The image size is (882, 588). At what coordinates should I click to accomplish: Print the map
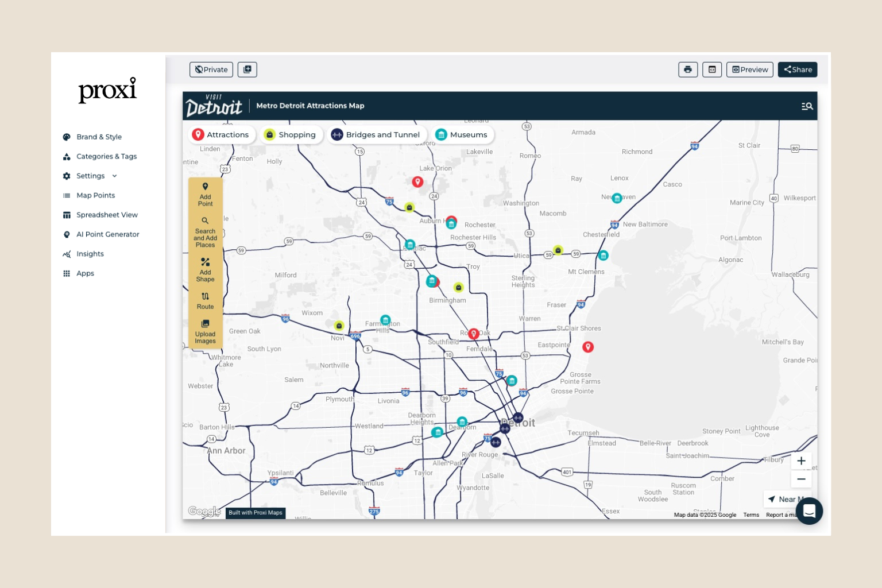click(688, 69)
